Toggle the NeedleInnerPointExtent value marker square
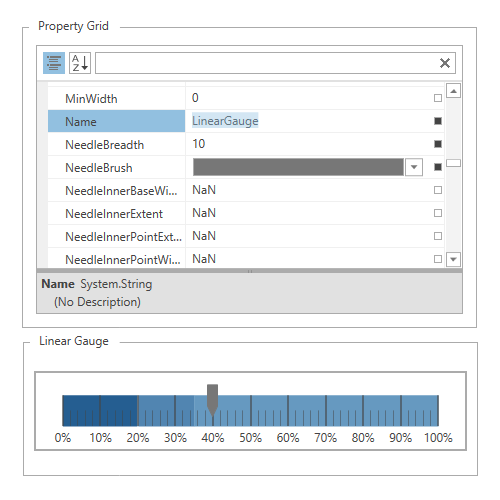 click(x=438, y=236)
